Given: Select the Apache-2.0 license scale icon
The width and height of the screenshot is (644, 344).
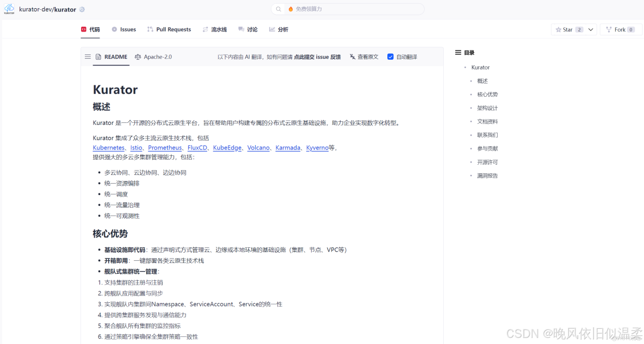Looking at the screenshot, I should tap(138, 57).
